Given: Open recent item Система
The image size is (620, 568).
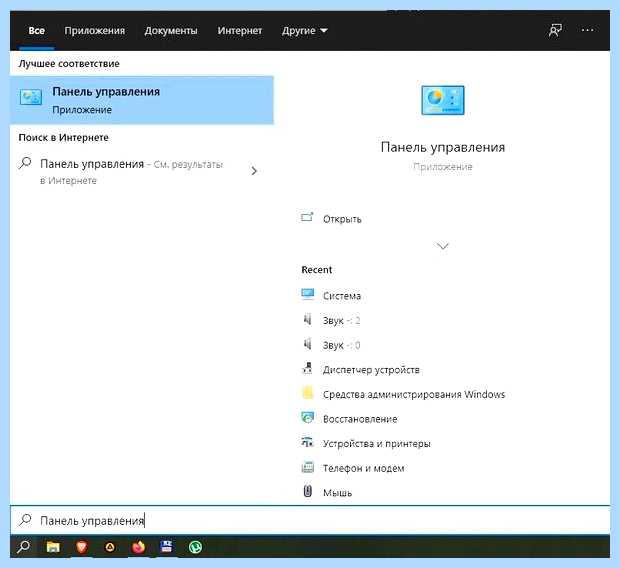Looking at the screenshot, I should (342, 296).
